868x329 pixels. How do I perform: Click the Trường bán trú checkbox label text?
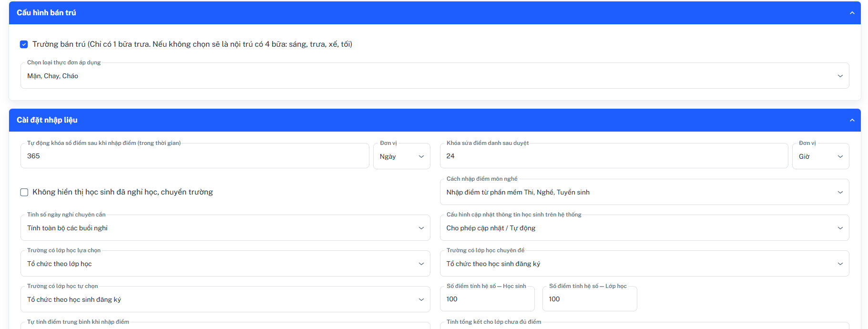192,44
